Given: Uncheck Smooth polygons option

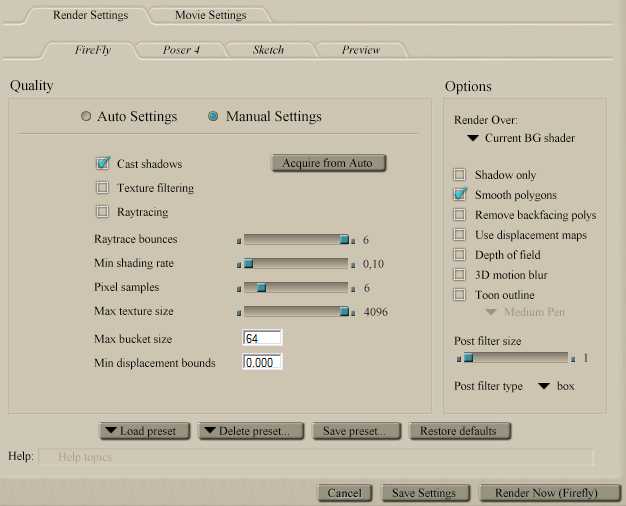Looking at the screenshot, I should [460, 194].
